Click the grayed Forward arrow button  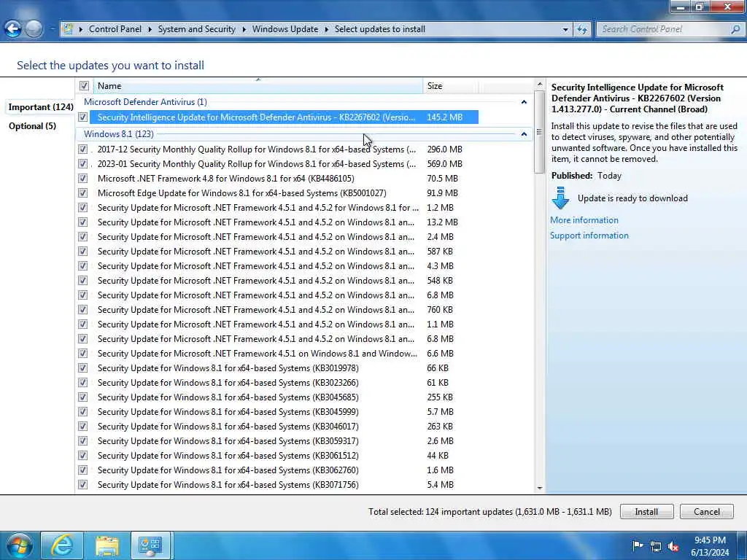tap(34, 29)
